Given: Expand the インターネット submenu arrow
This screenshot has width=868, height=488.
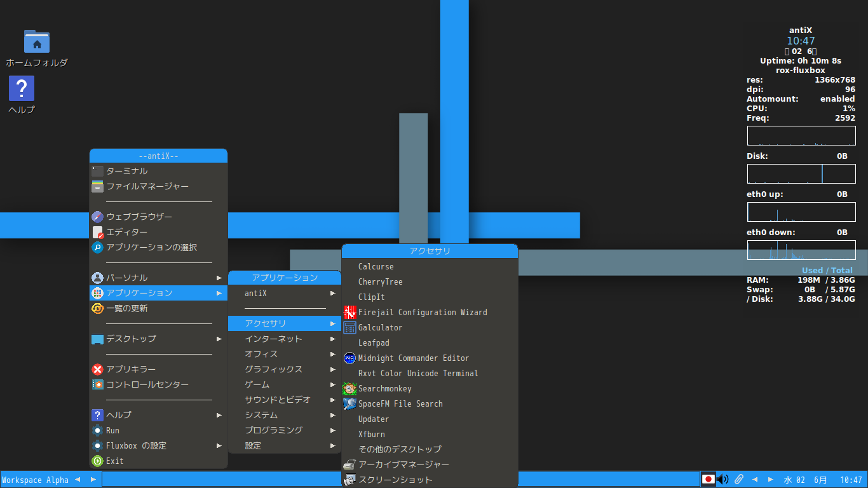Looking at the screenshot, I should pos(333,339).
